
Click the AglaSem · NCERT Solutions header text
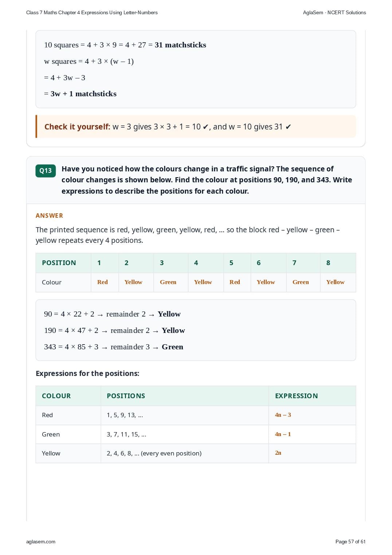(334, 12)
